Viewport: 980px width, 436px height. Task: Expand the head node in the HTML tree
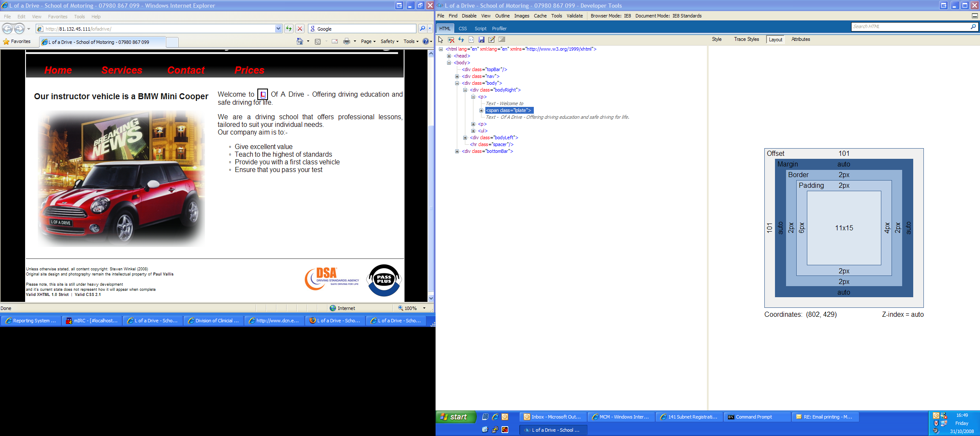[x=449, y=56]
